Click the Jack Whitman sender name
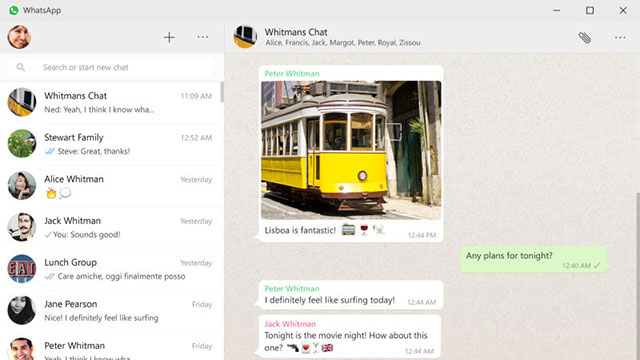 (x=290, y=324)
